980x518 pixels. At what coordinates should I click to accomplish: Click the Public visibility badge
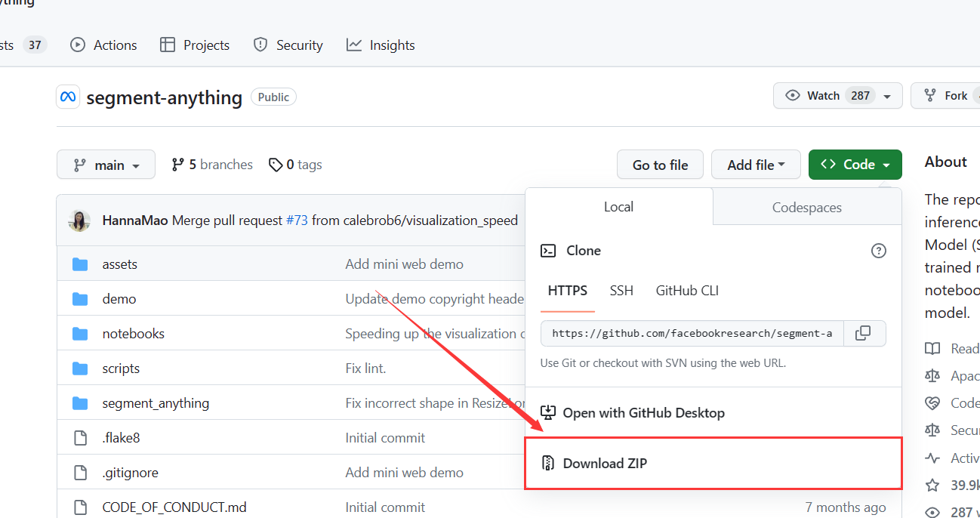coord(273,97)
